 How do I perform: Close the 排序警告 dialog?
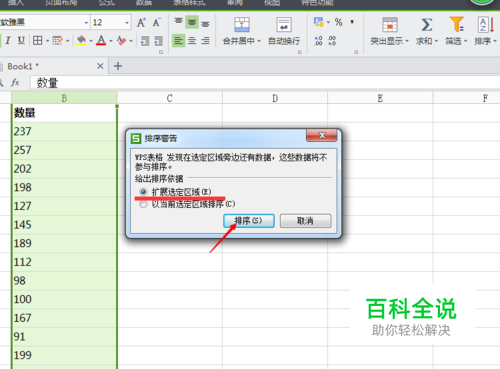(322, 135)
